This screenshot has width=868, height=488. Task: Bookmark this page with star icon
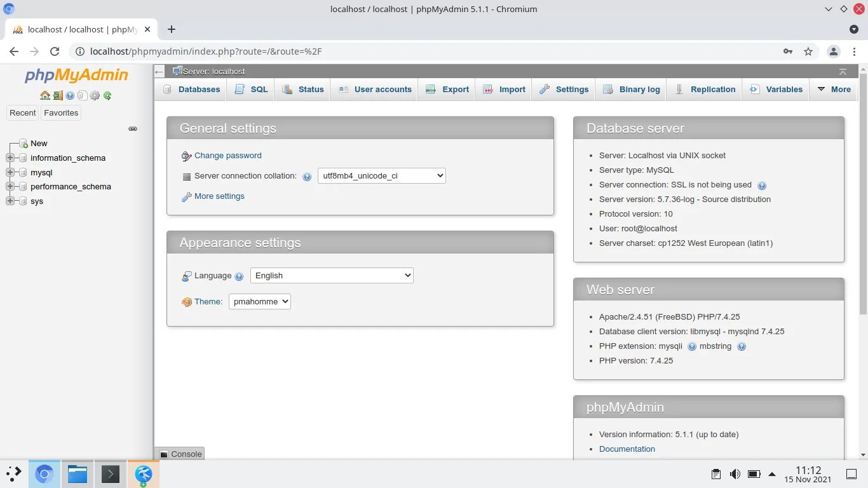(808, 51)
